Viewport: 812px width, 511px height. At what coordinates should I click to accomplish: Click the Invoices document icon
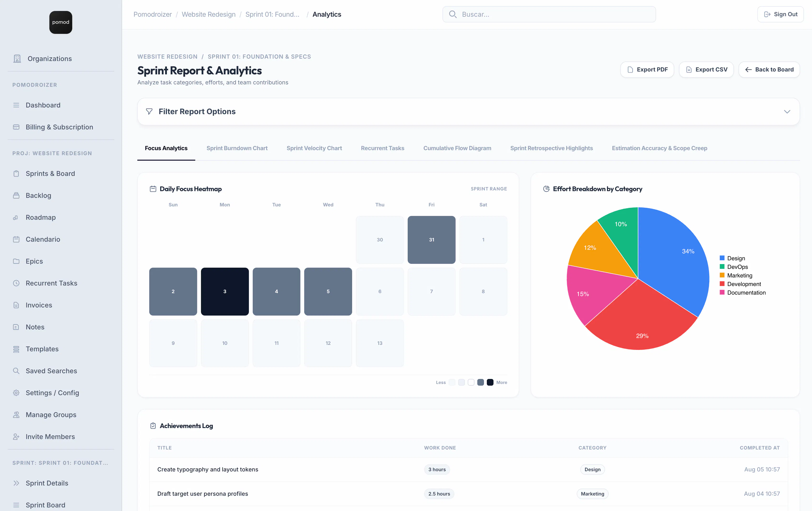[16, 305]
